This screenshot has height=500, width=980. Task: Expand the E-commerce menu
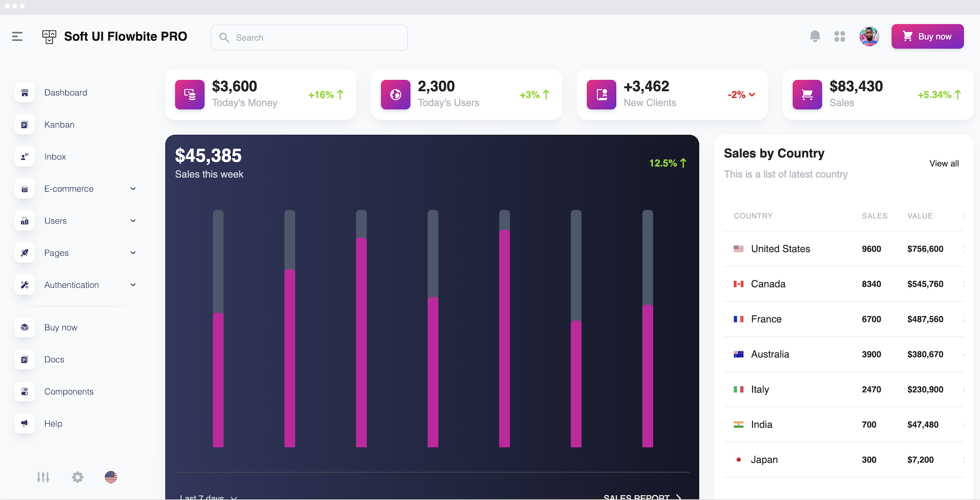click(x=133, y=189)
